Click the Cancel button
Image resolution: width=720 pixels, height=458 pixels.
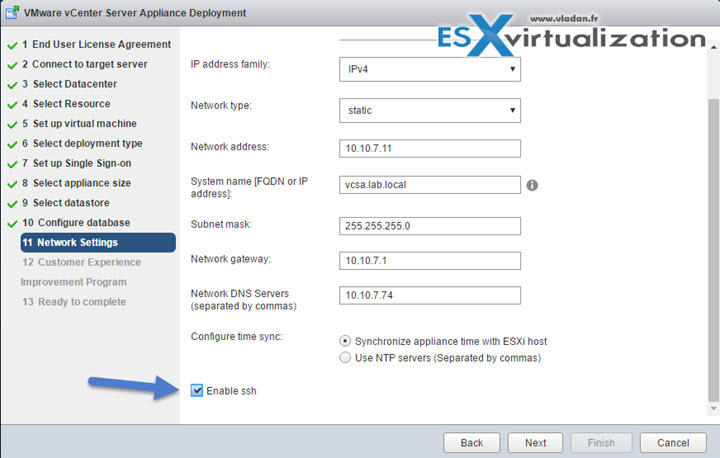(x=673, y=443)
